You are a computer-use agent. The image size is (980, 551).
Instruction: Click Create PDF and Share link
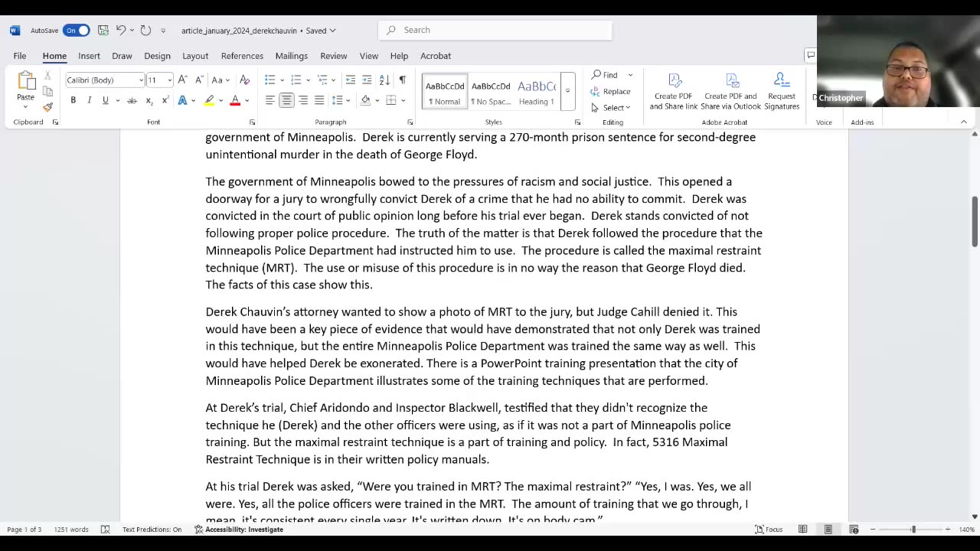pos(674,92)
